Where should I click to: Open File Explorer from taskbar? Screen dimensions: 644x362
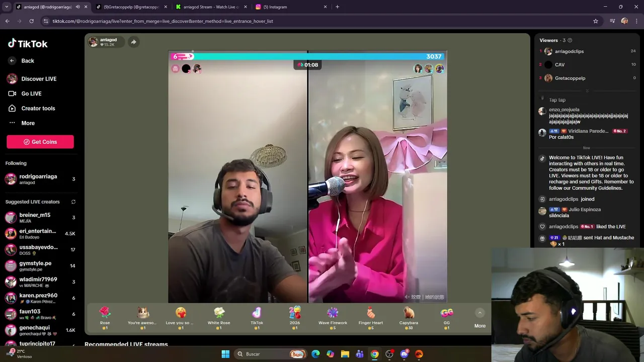[x=345, y=354]
